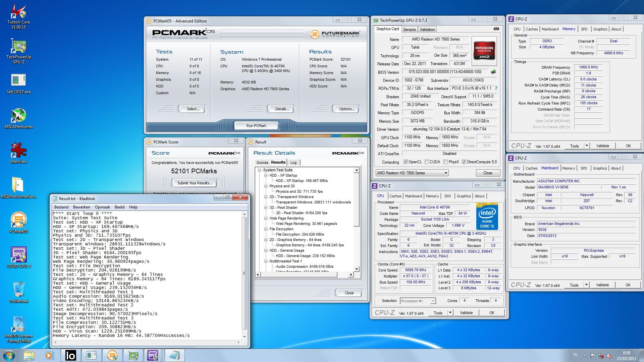Toggle OpenCL checkbox in GPU-Z

click(x=406, y=162)
